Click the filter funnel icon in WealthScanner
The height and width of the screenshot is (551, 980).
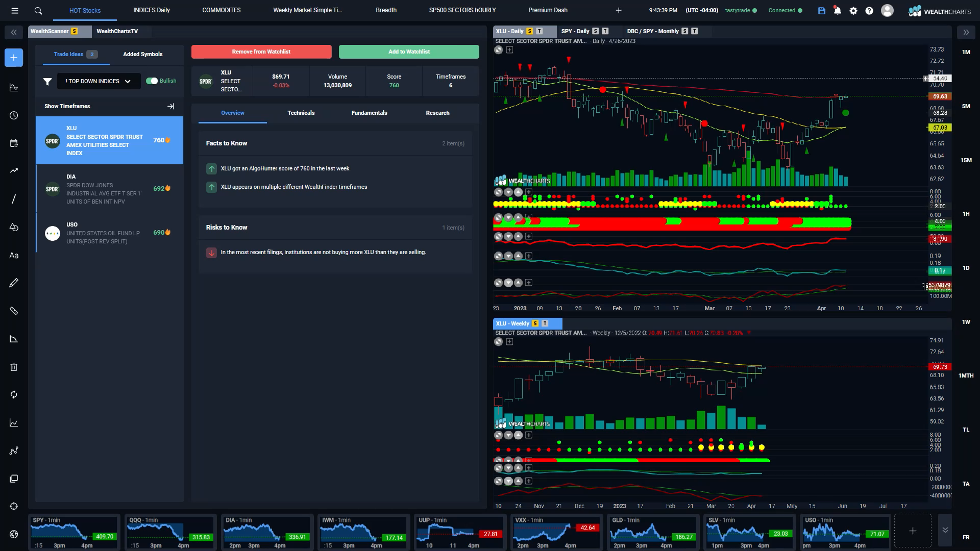(x=47, y=81)
